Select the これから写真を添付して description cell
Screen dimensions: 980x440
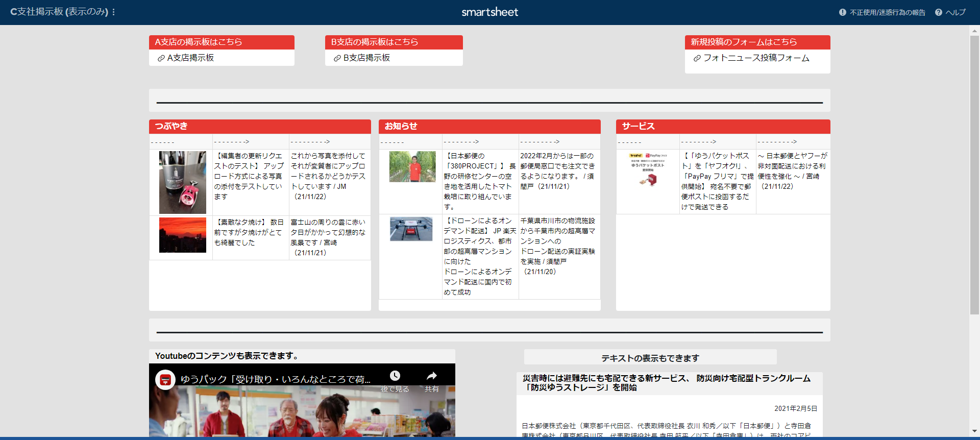330,182
